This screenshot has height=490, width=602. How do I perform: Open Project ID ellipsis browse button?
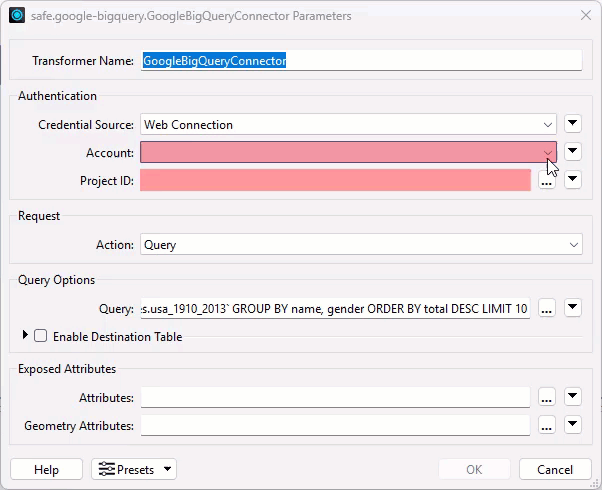(547, 180)
